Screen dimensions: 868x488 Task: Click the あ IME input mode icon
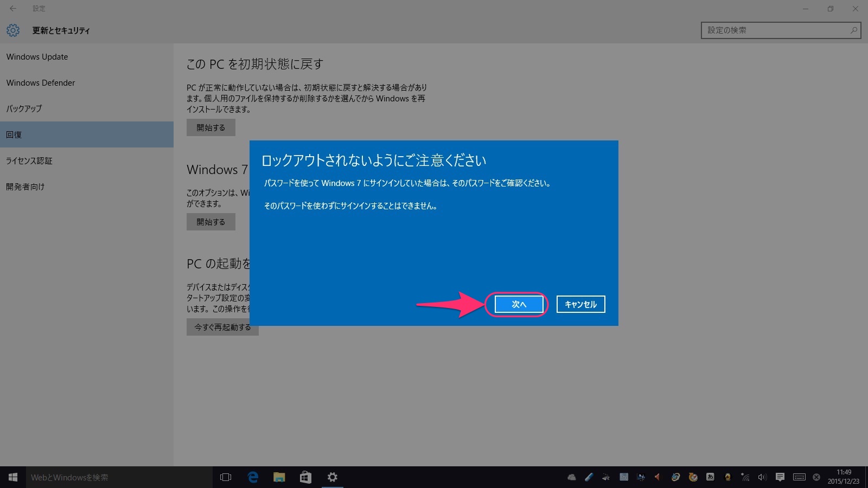[710, 477]
